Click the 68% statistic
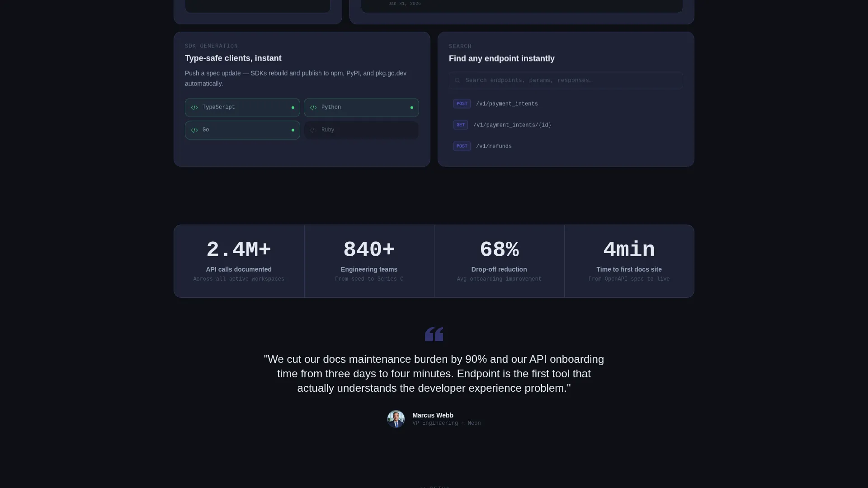The width and height of the screenshot is (868, 488). click(x=499, y=249)
